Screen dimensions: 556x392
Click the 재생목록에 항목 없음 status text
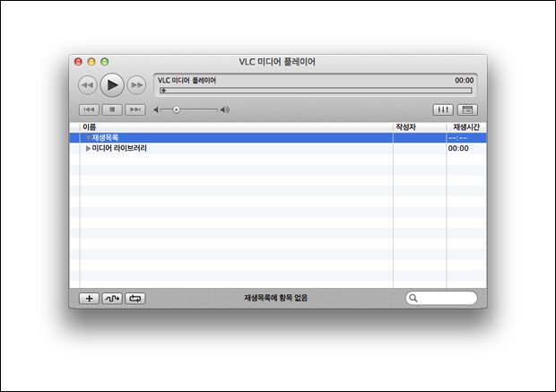[275, 298]
